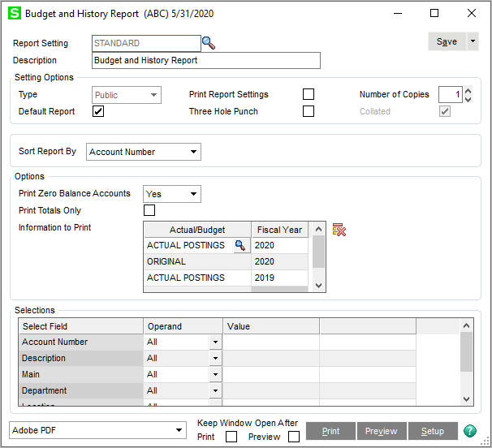492x448 pixels.
Task: Open Operand dropdown for Account Number row
Action: [215, 342]
